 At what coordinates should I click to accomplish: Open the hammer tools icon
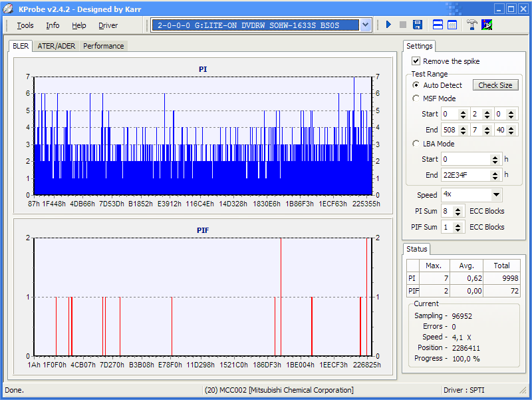(472, 25)
